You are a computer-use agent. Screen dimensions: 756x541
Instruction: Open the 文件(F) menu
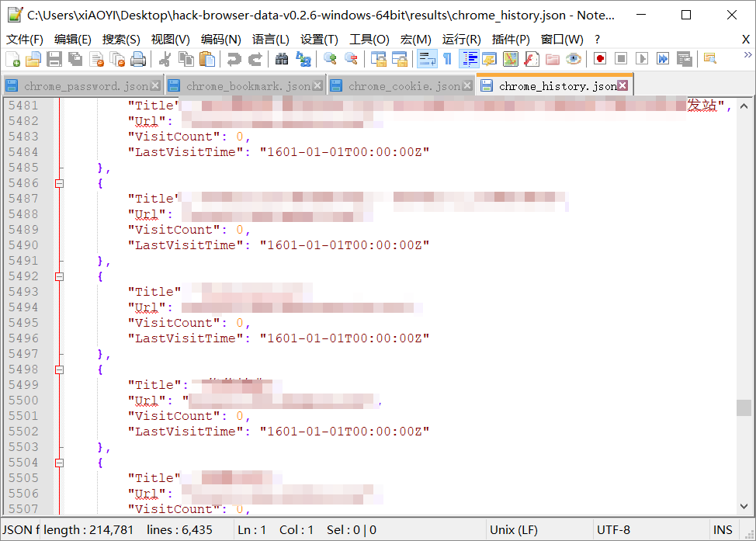tap(25, 39)
